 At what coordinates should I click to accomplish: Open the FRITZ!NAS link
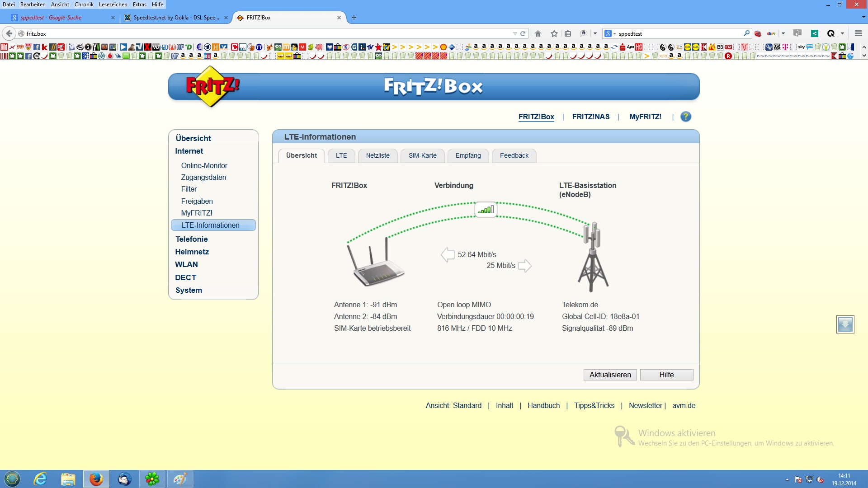pos(590,117)
